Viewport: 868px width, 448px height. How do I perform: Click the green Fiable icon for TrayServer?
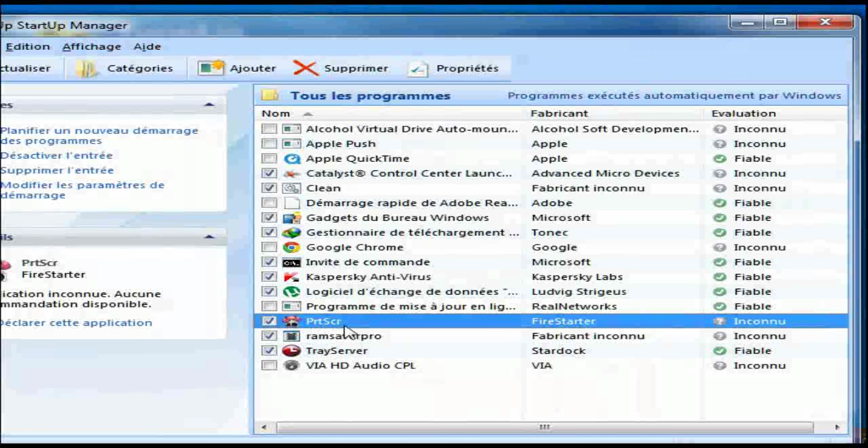click(x=720, y=351)
